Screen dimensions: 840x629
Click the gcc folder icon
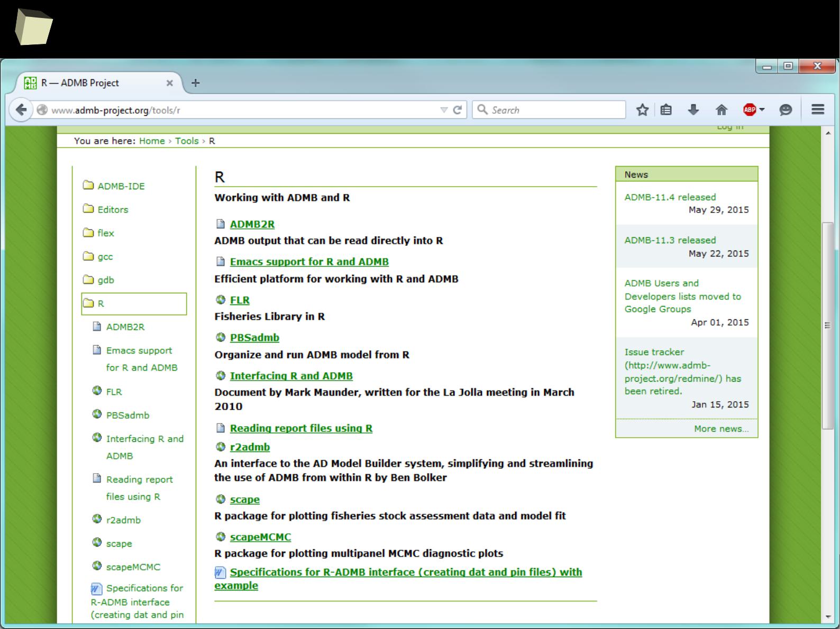[88, 256]
